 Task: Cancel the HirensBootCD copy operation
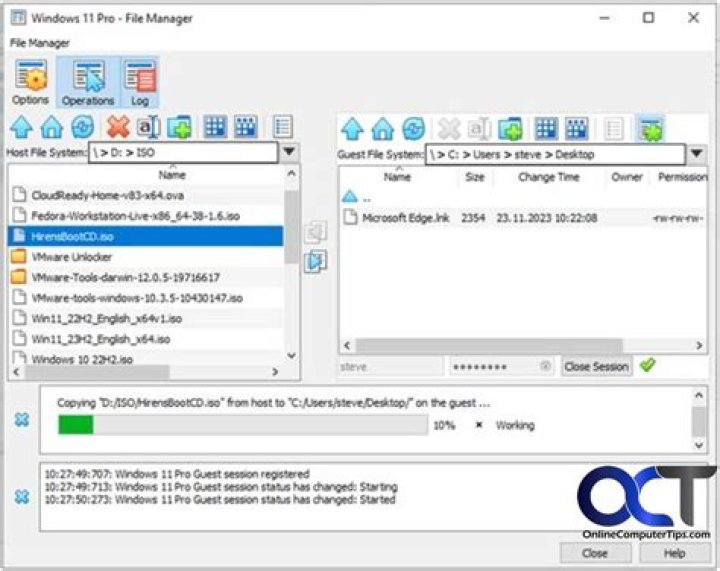478,425
